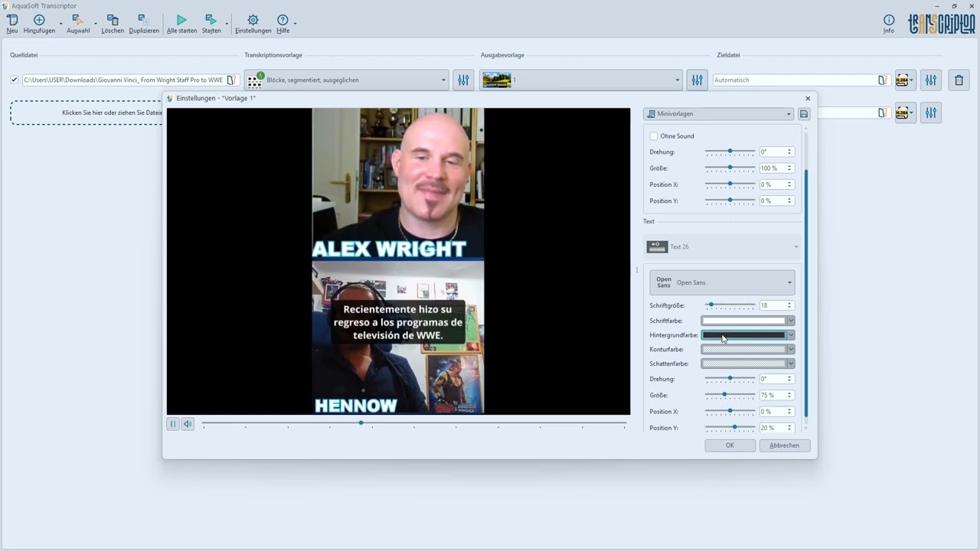Expand the Hilfe dropdown arrow
The image size is (980, 551).
(296, 24)
